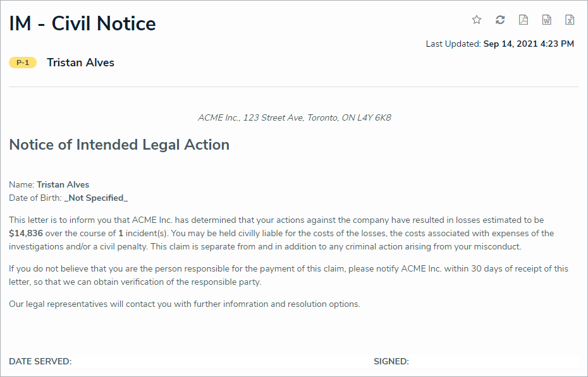Select the Tristan Alves header name
Viewport: 588px width, 377px height.
tap(80, 63)
